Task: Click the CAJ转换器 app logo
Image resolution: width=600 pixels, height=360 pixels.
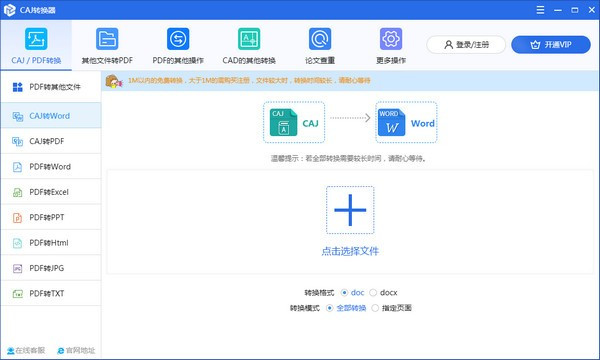Action: 9,10
